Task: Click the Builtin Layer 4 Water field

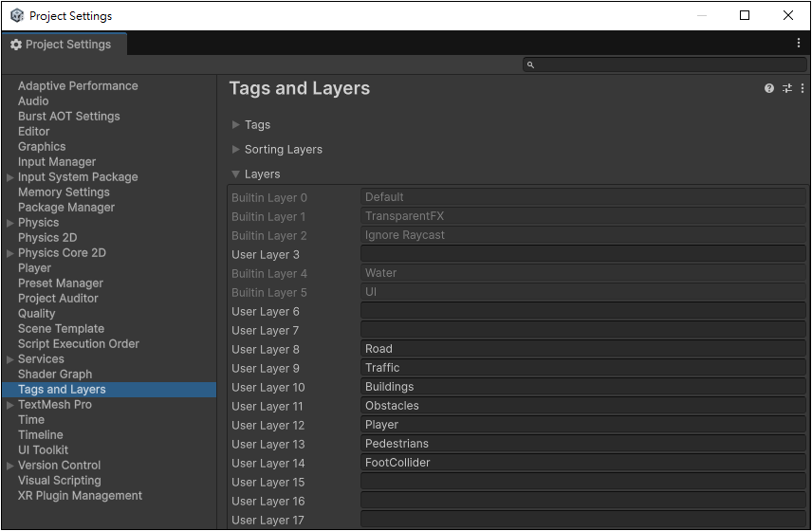Action: click(x=583, y=273)
